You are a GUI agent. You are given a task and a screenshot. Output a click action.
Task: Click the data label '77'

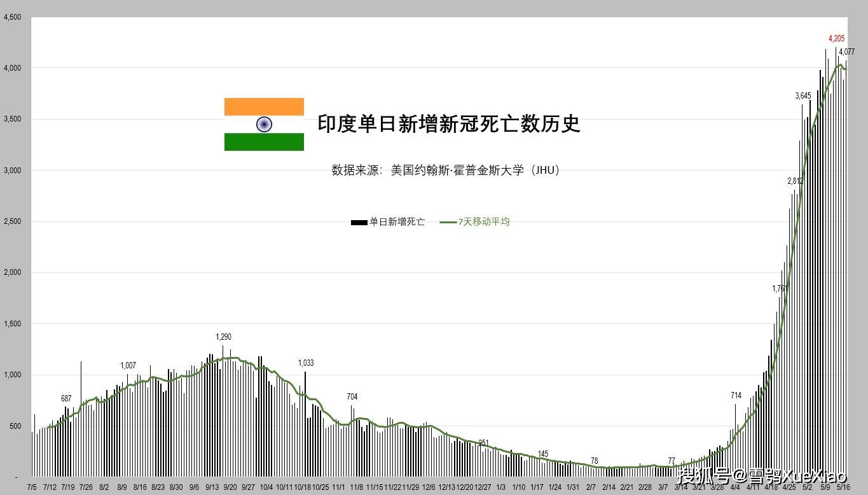click(672, 461)
